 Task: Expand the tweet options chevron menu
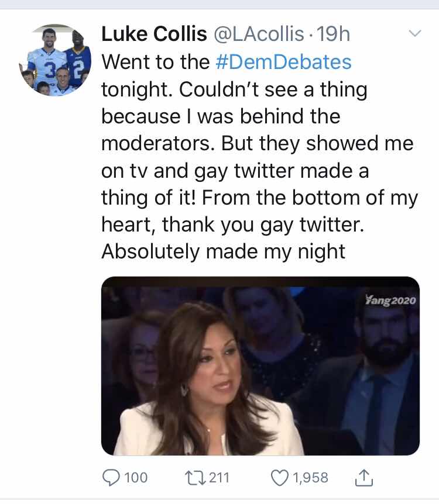[415, 33]
